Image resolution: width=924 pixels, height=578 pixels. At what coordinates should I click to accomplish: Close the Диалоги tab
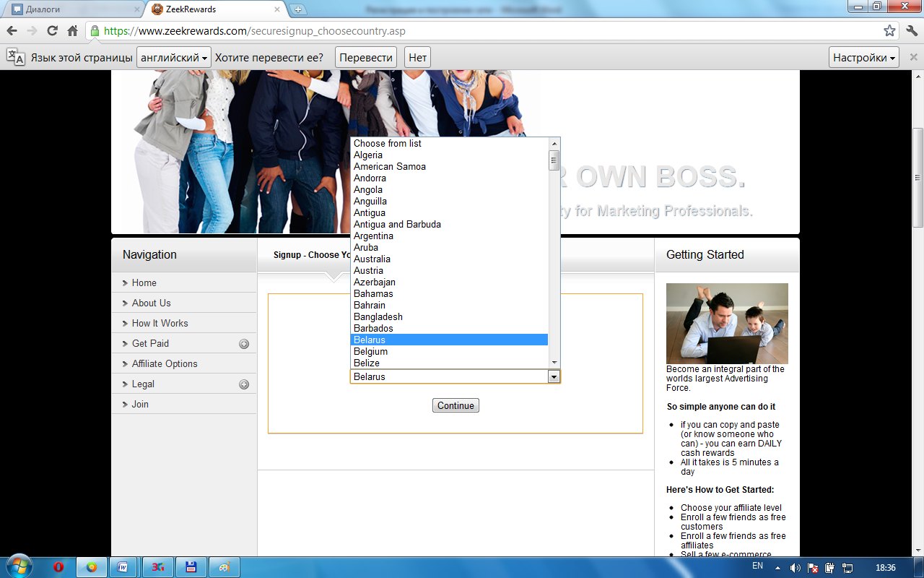pos(136,9)
